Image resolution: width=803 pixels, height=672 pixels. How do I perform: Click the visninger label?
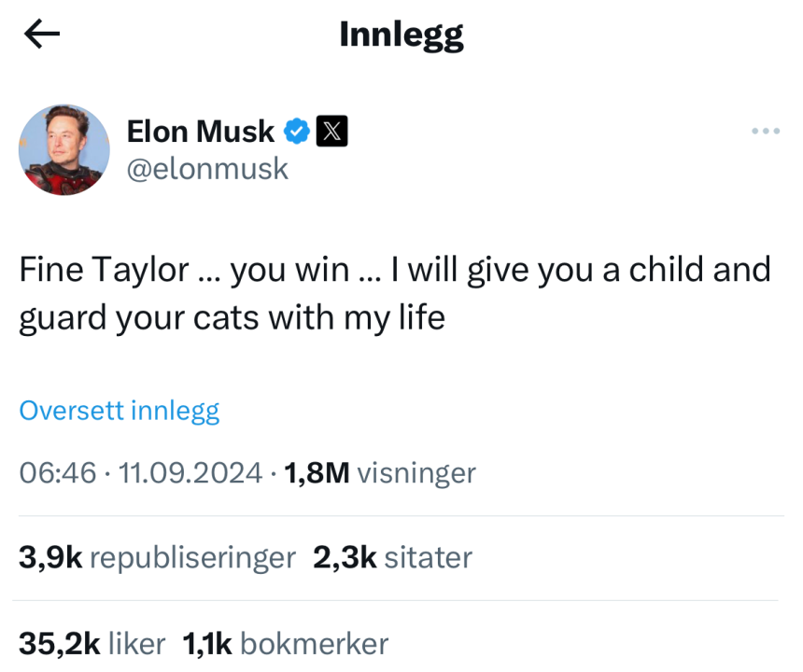click(416, 473)
